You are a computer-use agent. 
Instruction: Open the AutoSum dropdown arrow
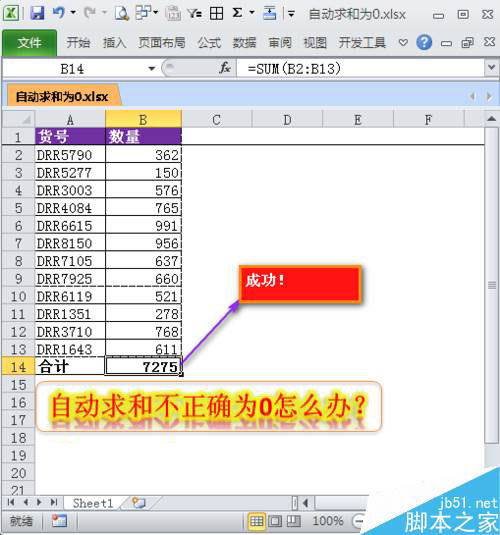click(x=252, y=13)
